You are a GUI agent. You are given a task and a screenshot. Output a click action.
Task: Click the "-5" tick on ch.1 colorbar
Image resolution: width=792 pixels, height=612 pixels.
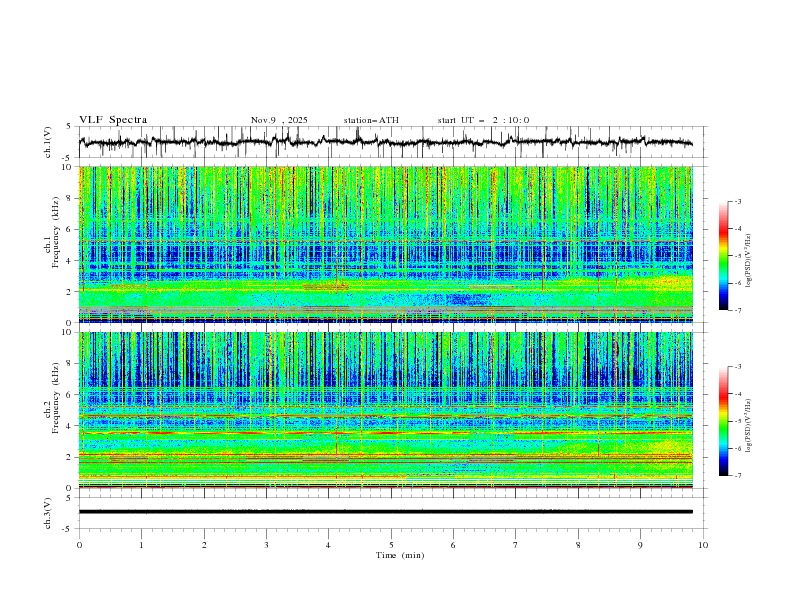tap(738, 256)
